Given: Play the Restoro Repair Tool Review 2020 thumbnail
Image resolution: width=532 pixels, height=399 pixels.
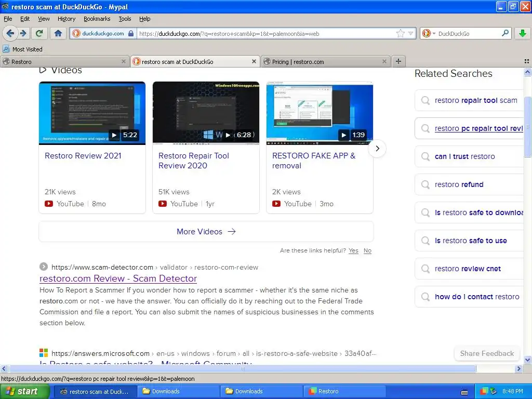Looking at the screenshot, I should point(206,113).
